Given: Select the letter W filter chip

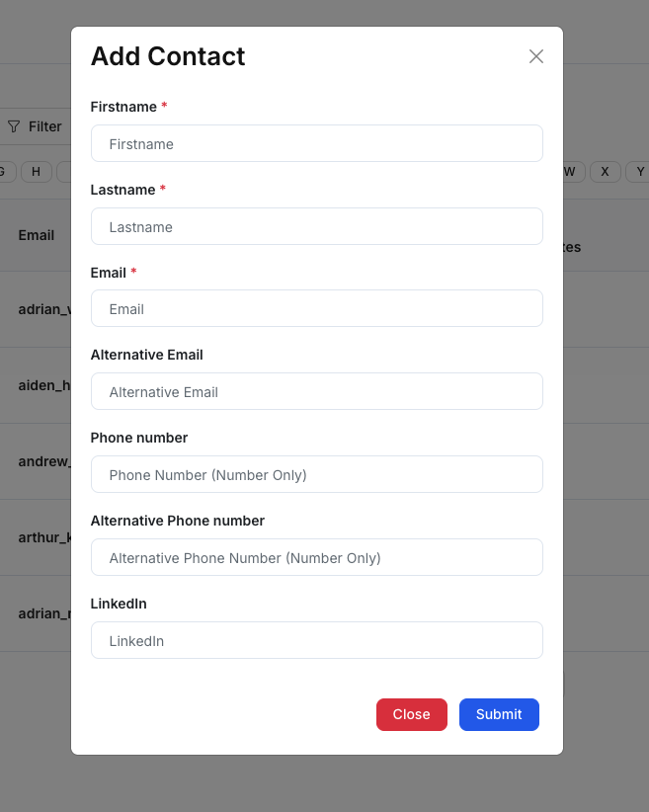Looking at the screenshot, I should point(570,172).
